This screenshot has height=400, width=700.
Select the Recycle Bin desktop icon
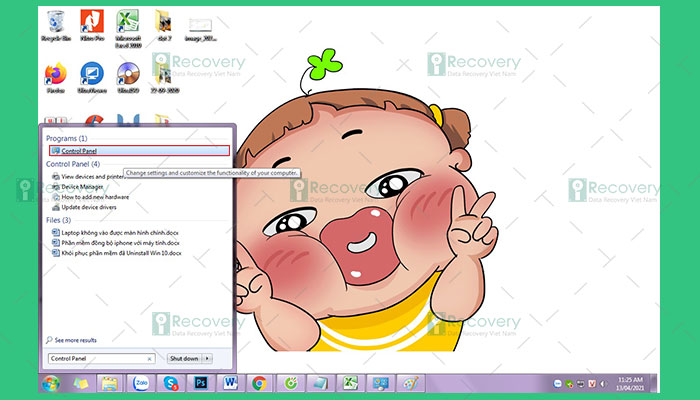pyautogui.click(x=56, y=26)
